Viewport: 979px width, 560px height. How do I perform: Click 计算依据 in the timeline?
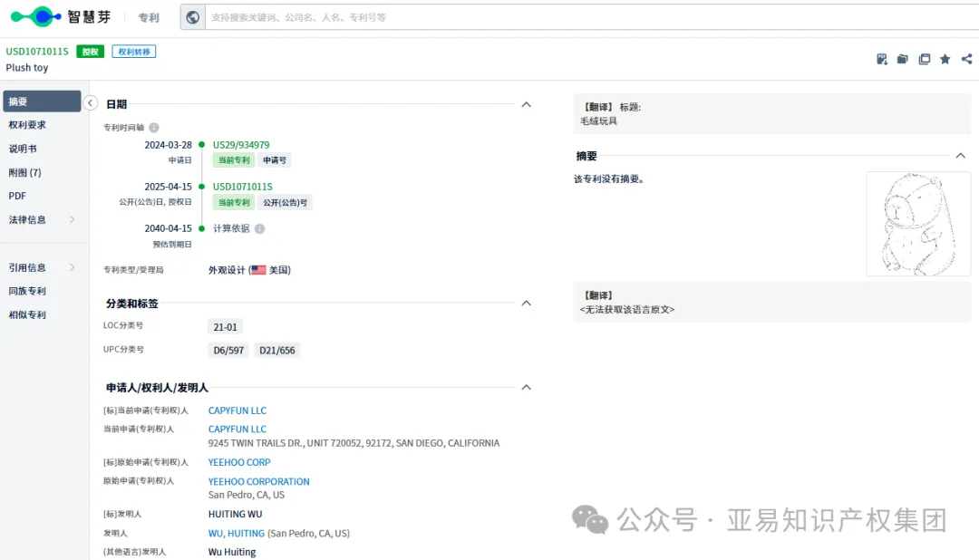231,228
